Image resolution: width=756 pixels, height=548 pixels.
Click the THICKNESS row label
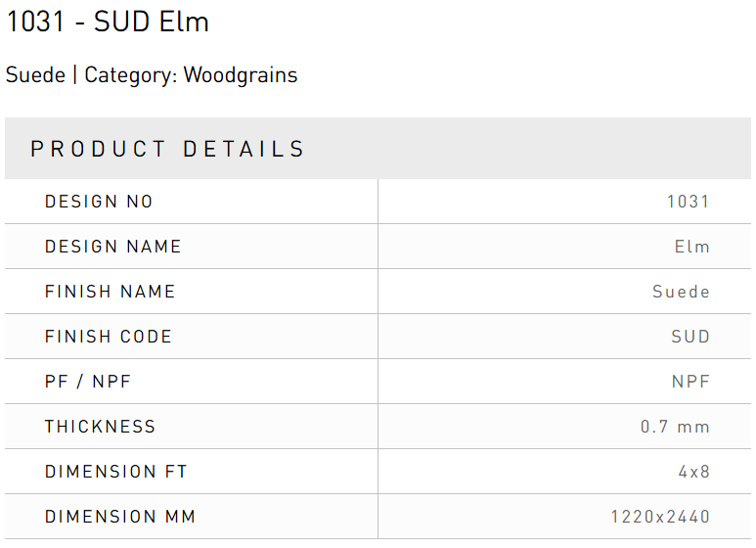point(101,427)
